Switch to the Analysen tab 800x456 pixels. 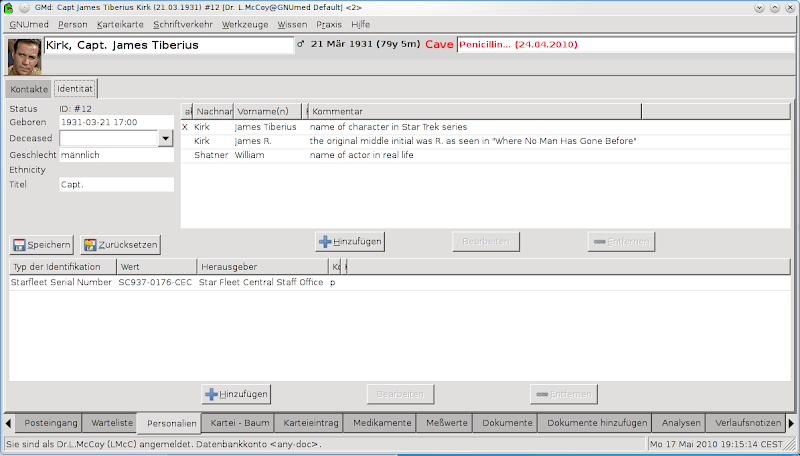[x=681, y=423]
